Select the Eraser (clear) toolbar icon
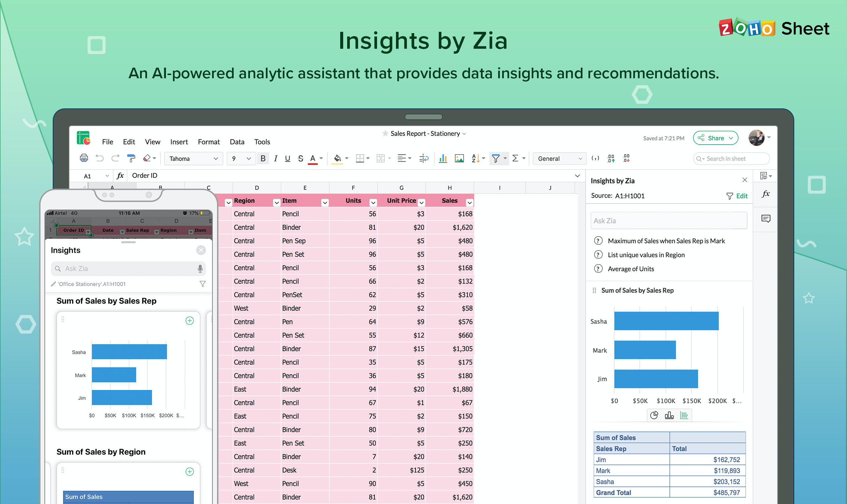The height and width of the screenshot is (504, 847). click(x=147, y=158)
